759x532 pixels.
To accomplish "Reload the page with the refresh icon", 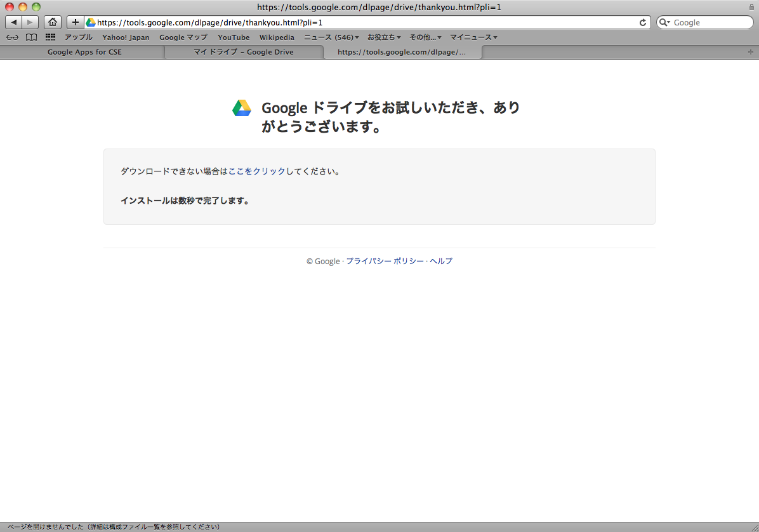I will [643, 22].
